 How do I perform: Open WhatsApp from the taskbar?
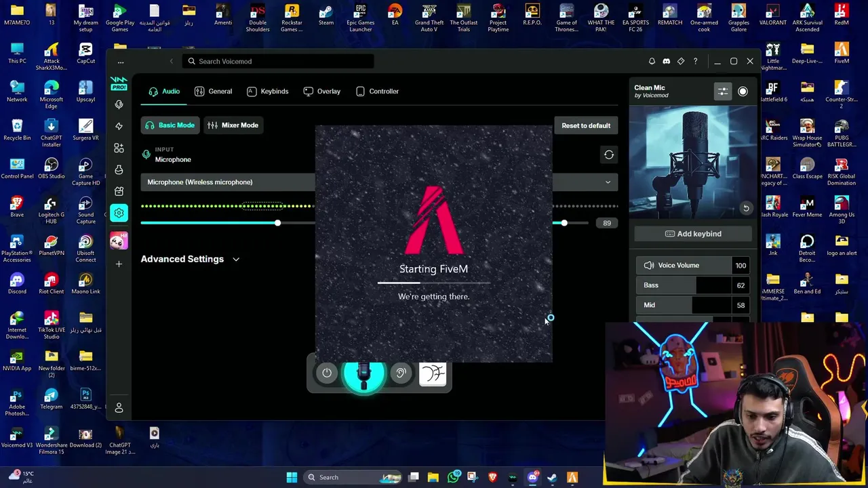[x=454, y=477]
